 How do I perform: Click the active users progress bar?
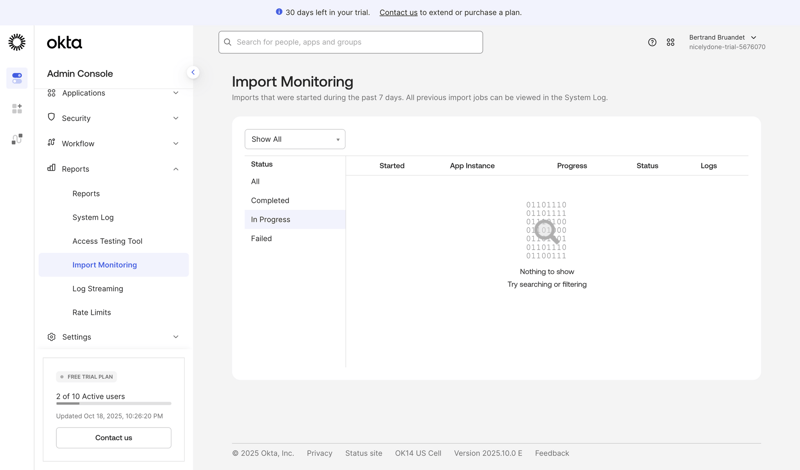click(x=114, y=404)
